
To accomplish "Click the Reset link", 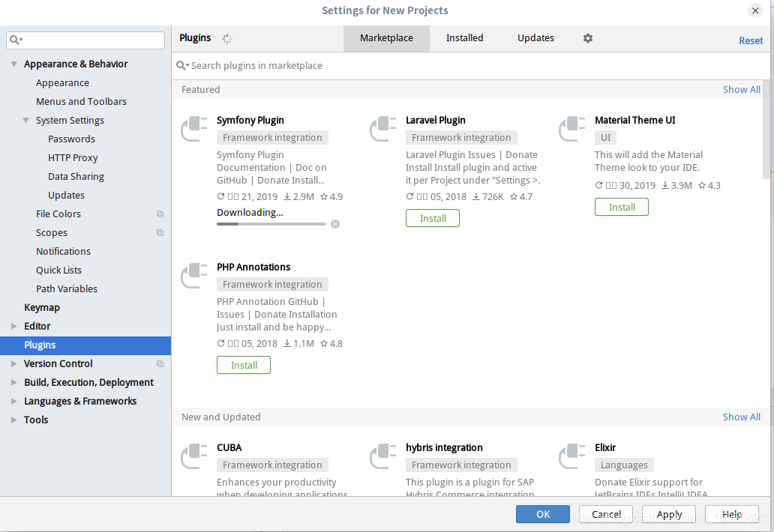I will tap(750, 41).
